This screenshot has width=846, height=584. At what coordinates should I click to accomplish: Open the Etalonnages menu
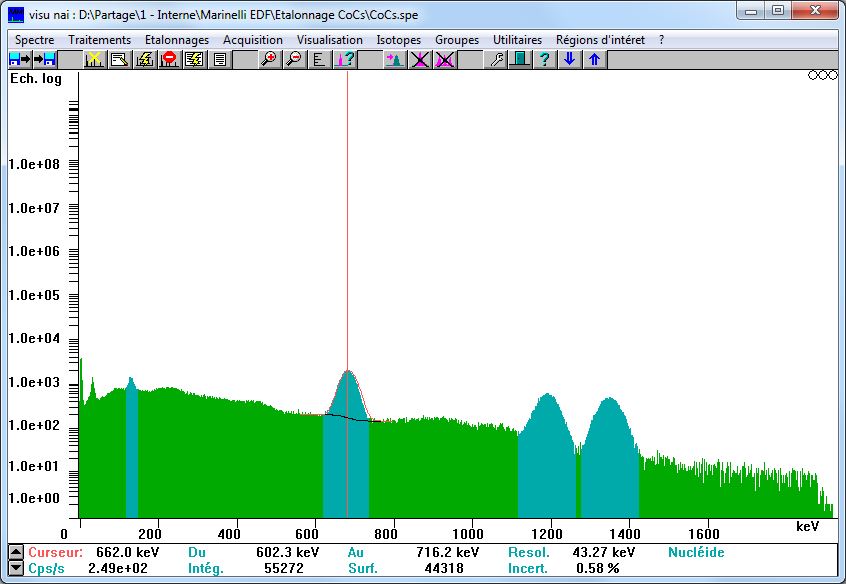[176, 40]
